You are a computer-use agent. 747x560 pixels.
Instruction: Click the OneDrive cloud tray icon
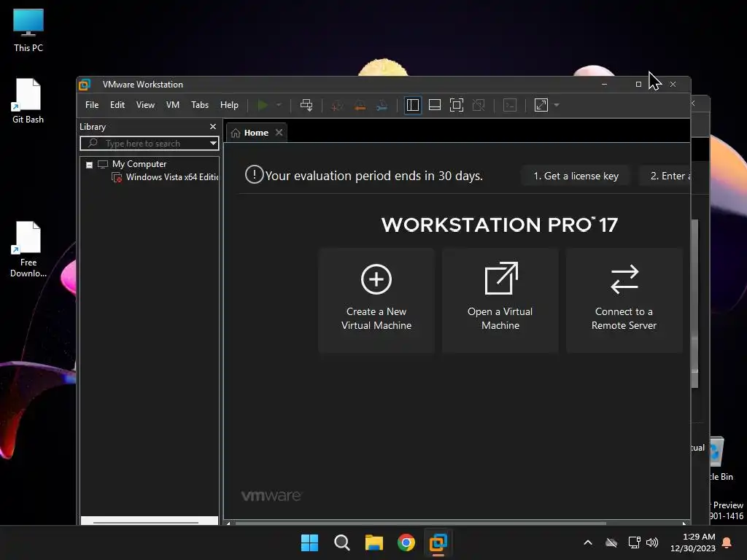point(611,542)
